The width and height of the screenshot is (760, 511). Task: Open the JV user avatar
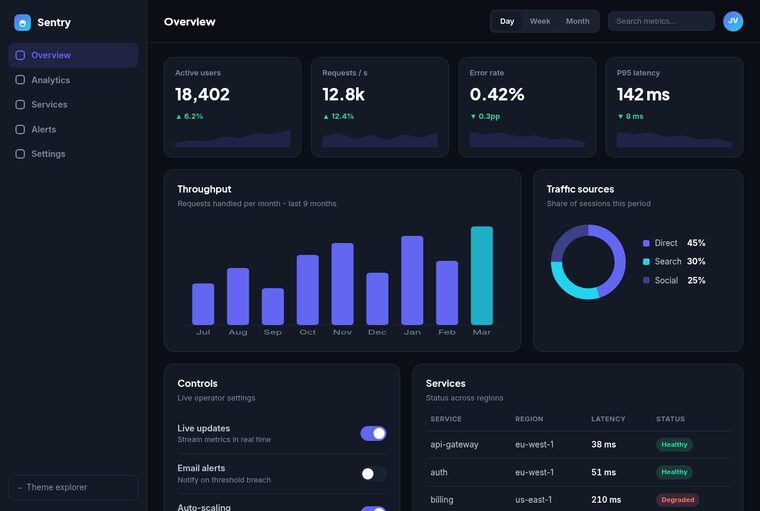point(733,21)
